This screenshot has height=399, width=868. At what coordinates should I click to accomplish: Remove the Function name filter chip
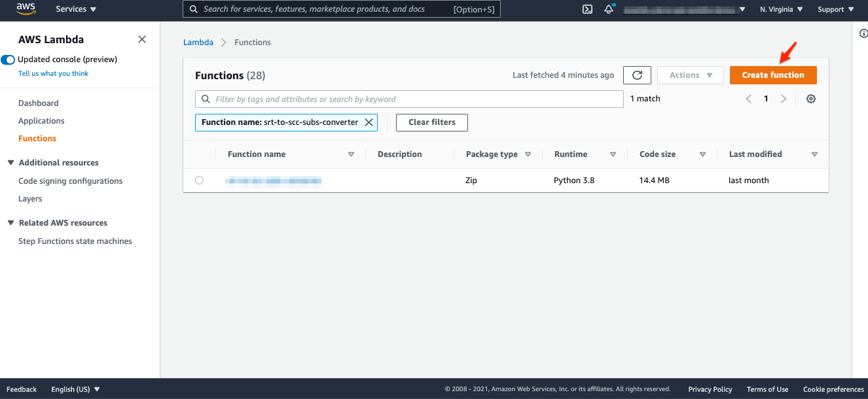click(x=369, y=122)
